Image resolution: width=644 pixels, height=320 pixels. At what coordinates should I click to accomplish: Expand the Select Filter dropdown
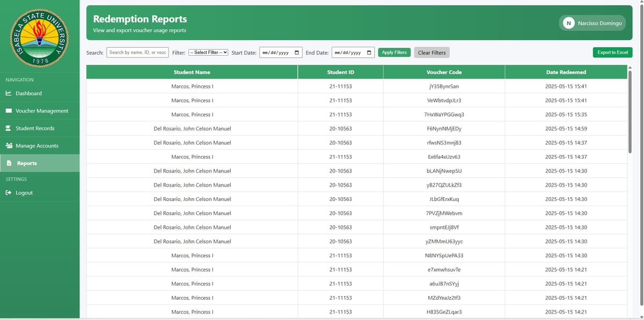tap(208, 53)
